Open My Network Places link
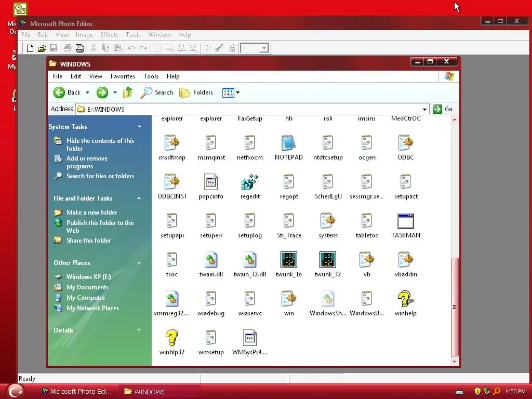The image size is (532, 399). tap(92, 308)
